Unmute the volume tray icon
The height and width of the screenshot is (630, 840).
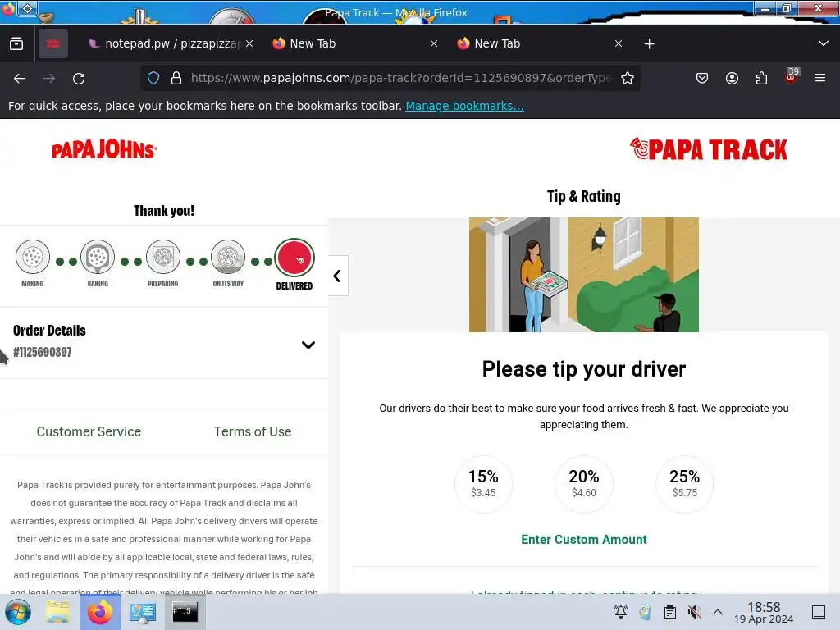694,612
